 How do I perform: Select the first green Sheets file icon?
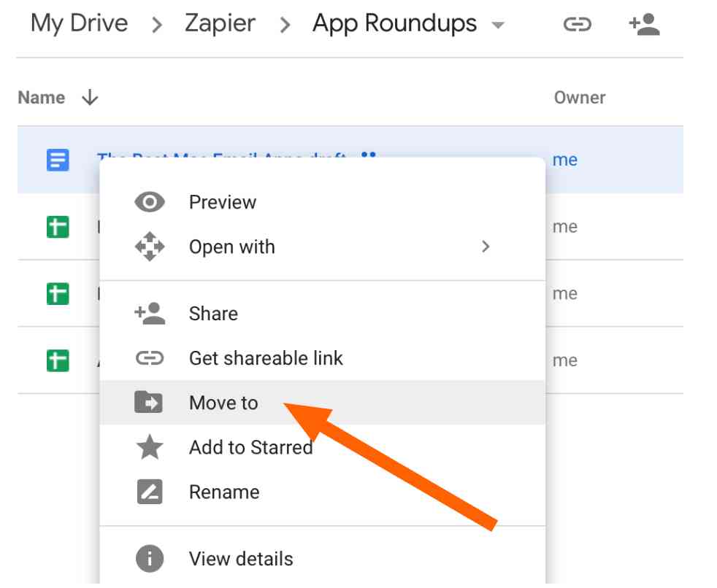tap(58, 227)
